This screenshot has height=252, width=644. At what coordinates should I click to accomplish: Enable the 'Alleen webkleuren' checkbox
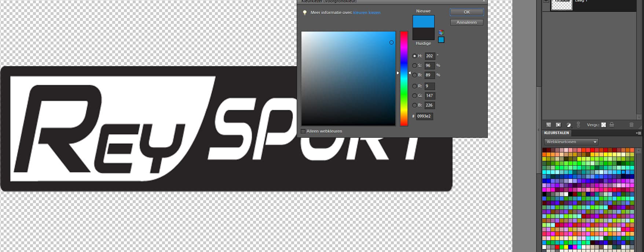point(303,131)
